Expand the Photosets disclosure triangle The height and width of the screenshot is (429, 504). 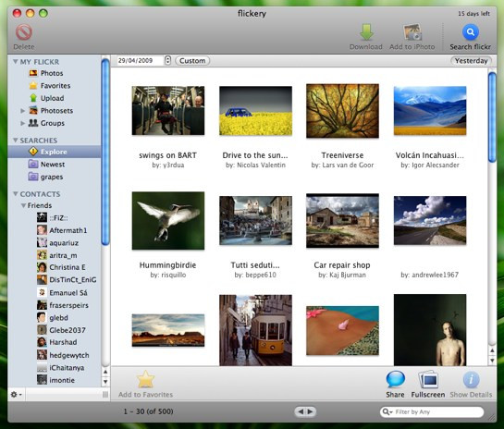click(x=22, y=111)
